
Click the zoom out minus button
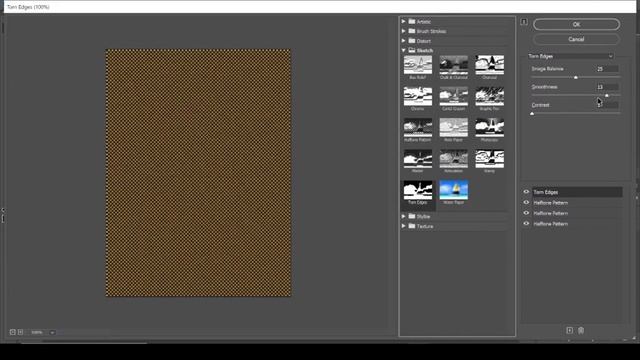13,332
